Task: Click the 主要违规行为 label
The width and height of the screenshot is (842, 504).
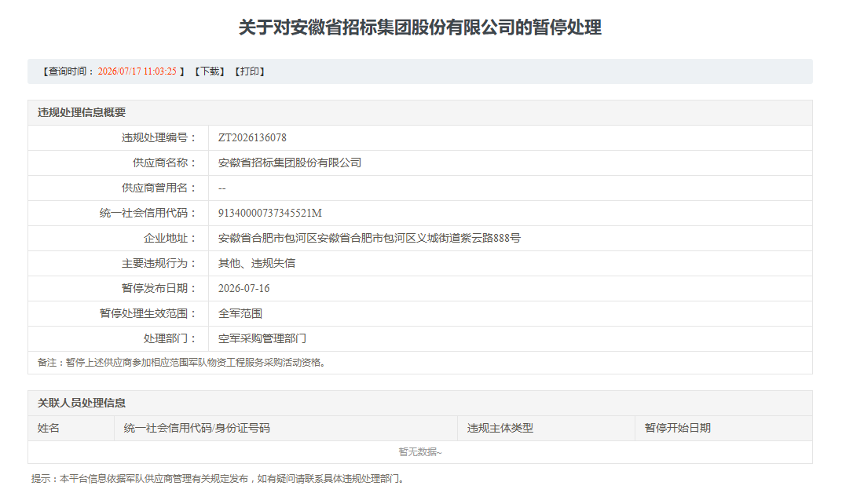Action: point(159,263)
